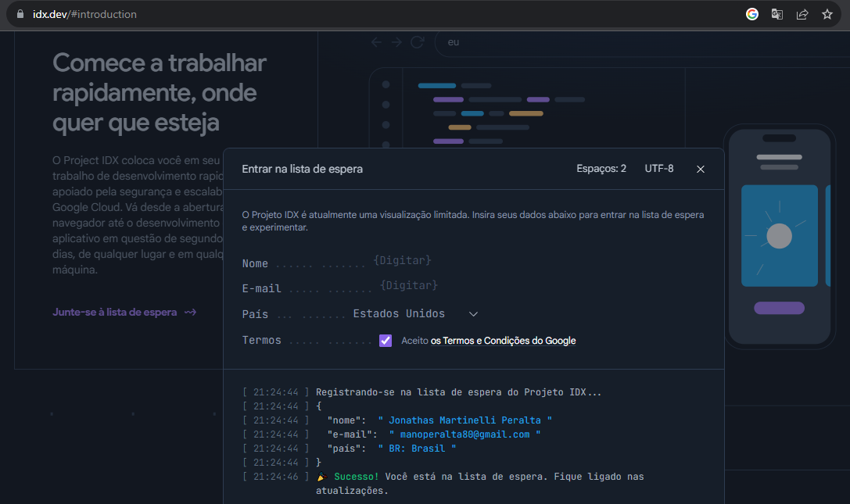Click the translate page icon
This screenshot has width=850, height=504.
tap(776, 14)
